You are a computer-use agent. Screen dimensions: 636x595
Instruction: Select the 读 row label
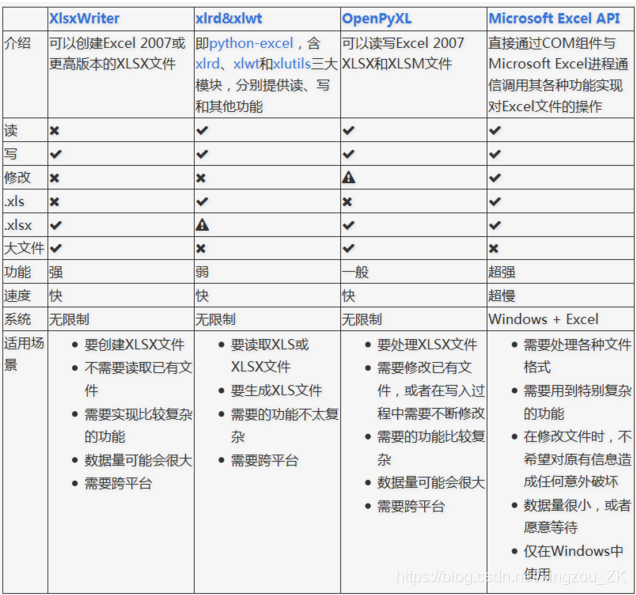click(11, 131)
